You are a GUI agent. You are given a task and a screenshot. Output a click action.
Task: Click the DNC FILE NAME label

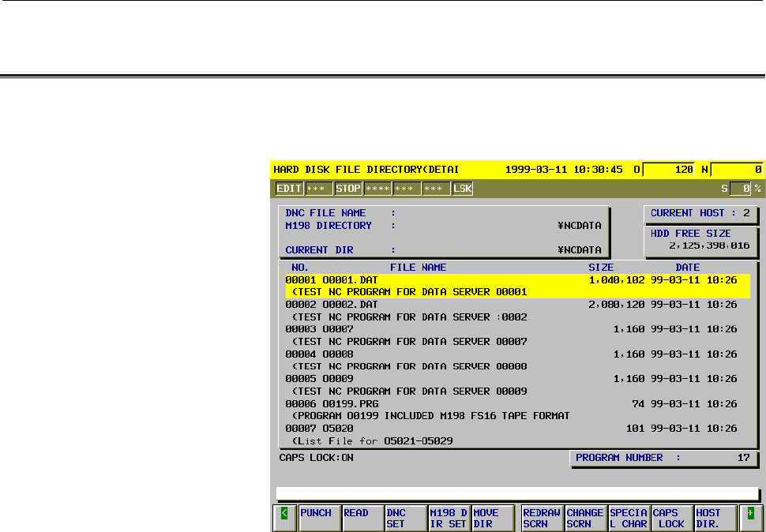pyautogui.click(x=325, y=213)
